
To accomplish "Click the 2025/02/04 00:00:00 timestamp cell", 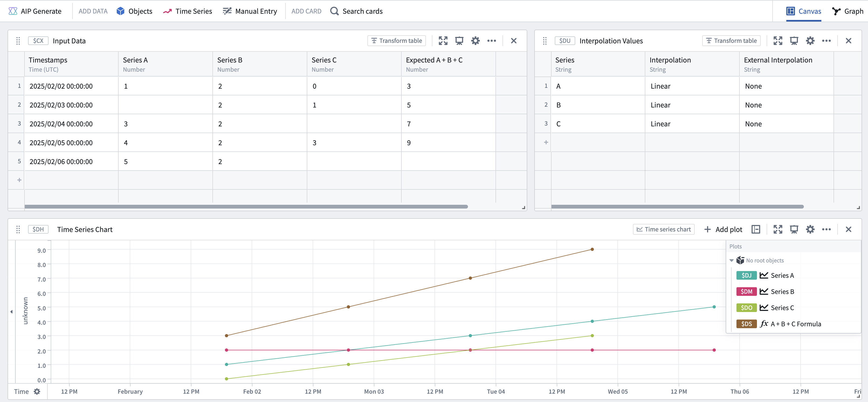I will (x=71, y=124).
